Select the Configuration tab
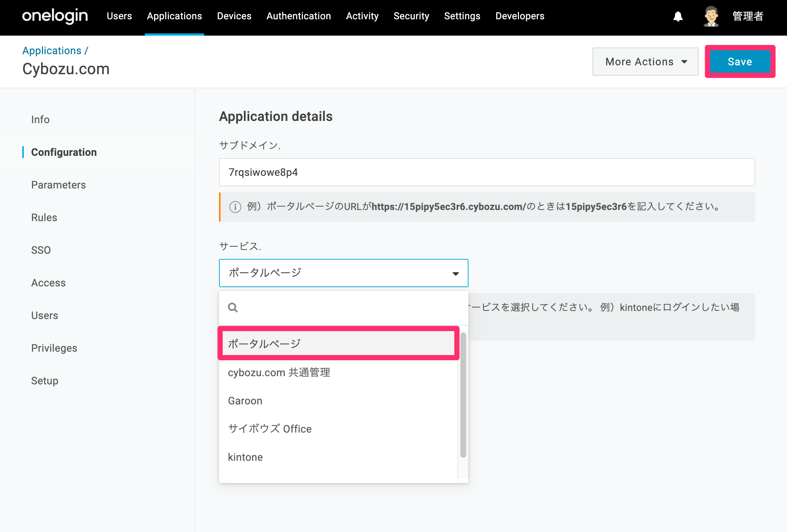Image resolution: width=787 pixels, height=532 pixels. pos(64,152)
